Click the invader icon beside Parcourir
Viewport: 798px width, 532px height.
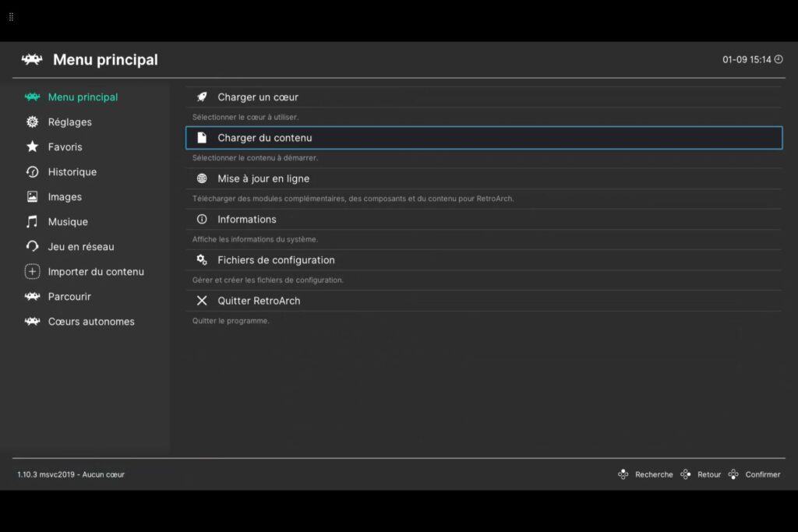coord(32,296)
